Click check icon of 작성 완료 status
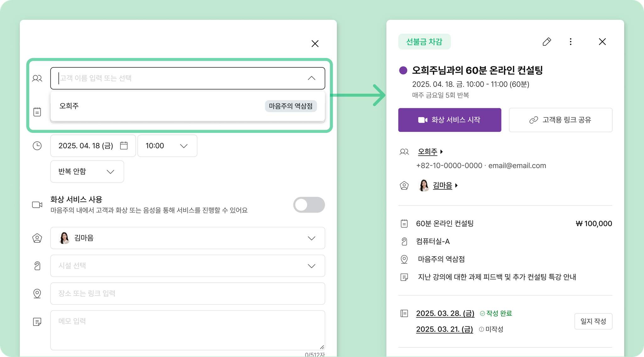 point(482,314)
